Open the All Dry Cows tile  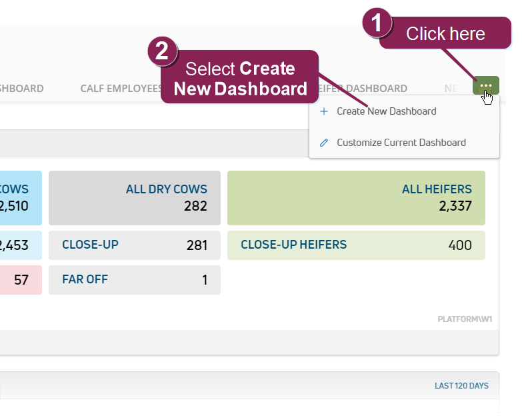tap(134, 198)
